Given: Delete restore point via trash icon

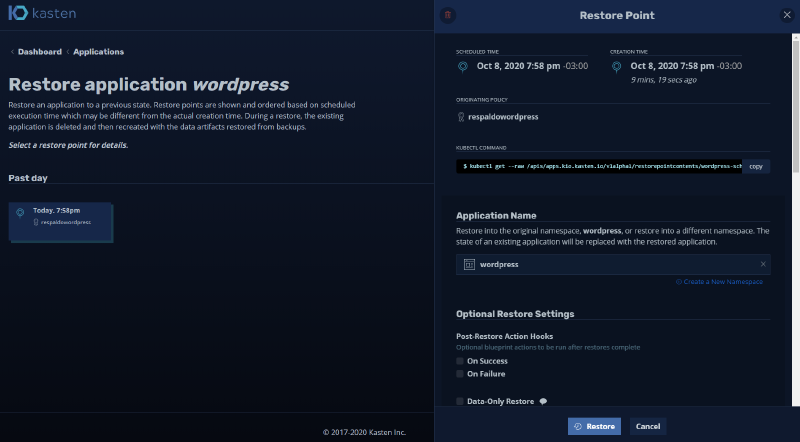Looking at the screenshot, I should point(448,15).
